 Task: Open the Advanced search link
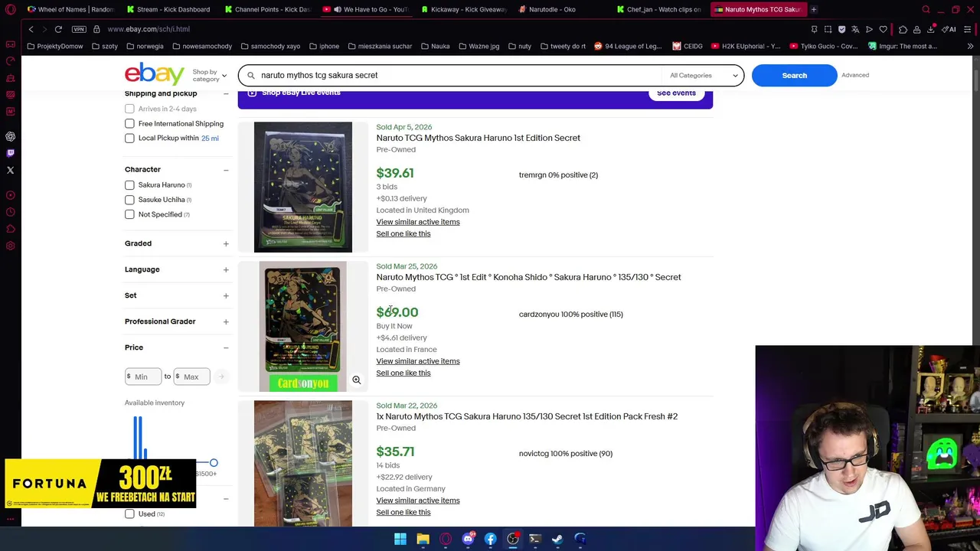click(855, 75)
